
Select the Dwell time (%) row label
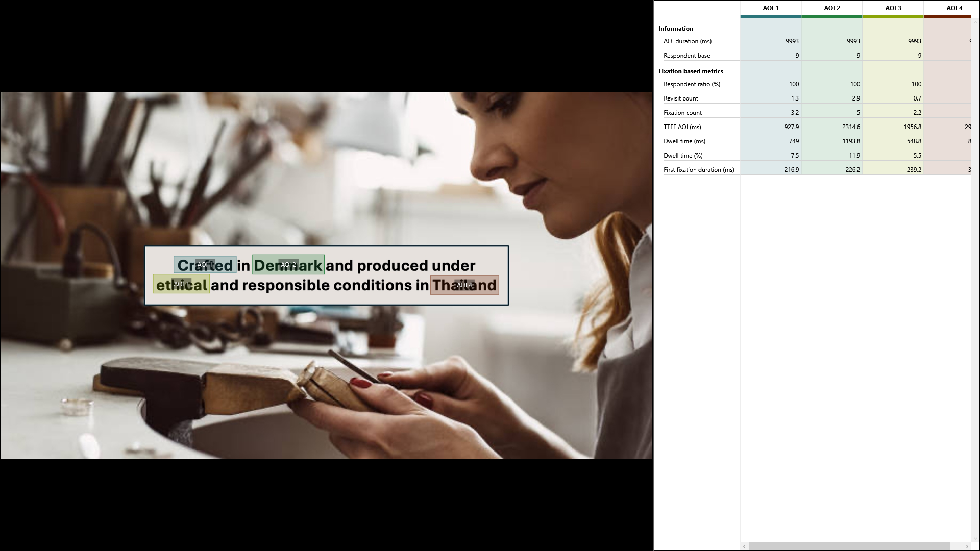[683, 156]
